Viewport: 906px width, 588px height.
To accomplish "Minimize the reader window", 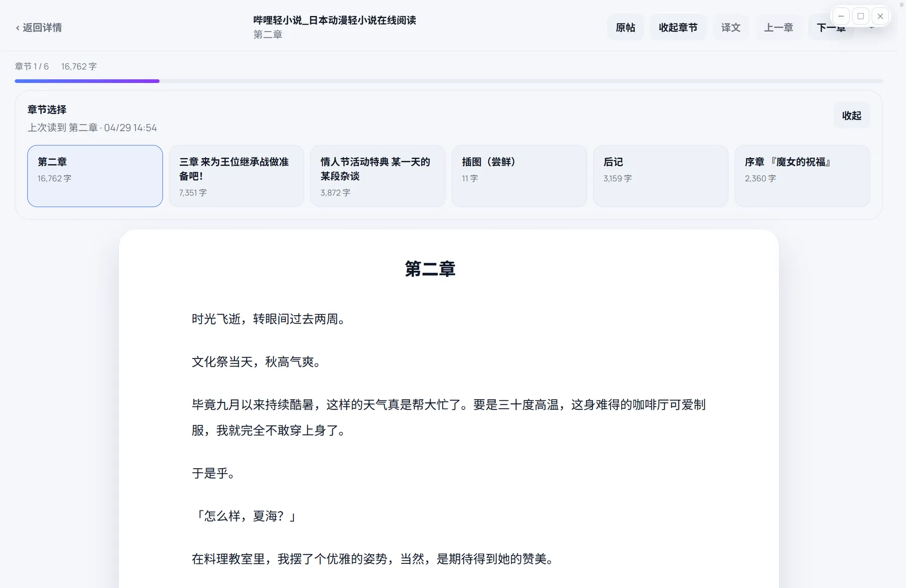I will [x=841, y=16].
